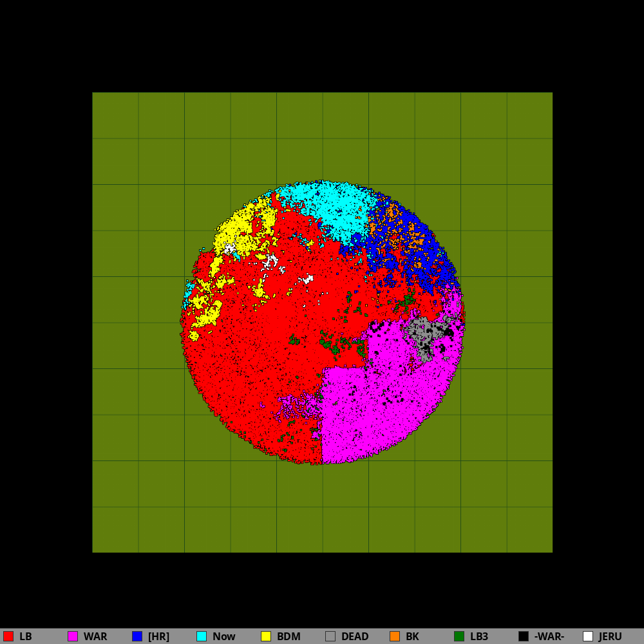Screen dimensions: 644x644
Task: Click the white JERU legend swatch
Action: click(x=588, y=636)
